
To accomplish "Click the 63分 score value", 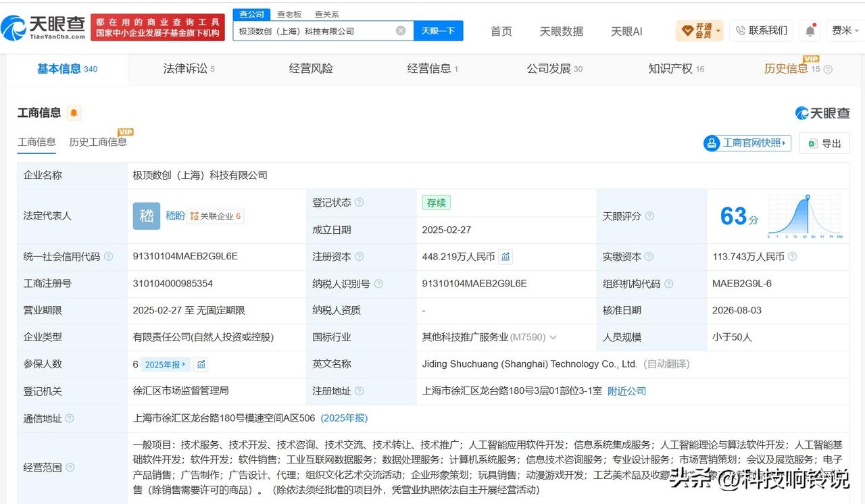I will 739,216.
